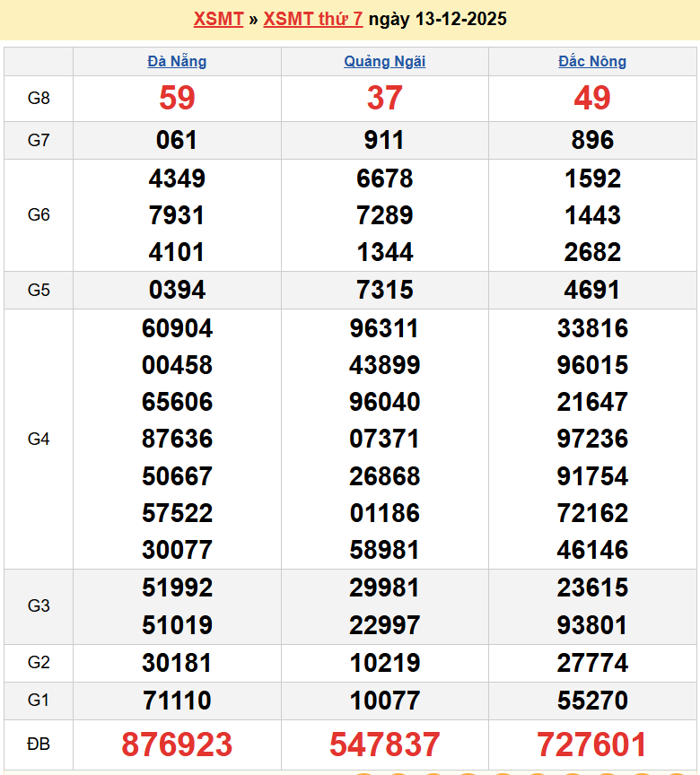Click Đắc Nông G3 number 93801
The height and width of the screenshot is (775, 700).
click(x=592, y=624)
